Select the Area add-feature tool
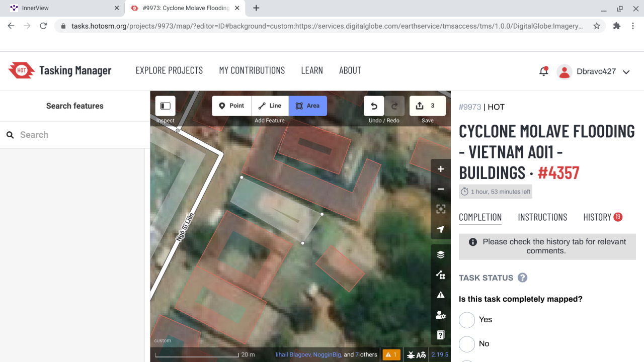This screenshot has width=644, height=362. [x=308, y=106]
